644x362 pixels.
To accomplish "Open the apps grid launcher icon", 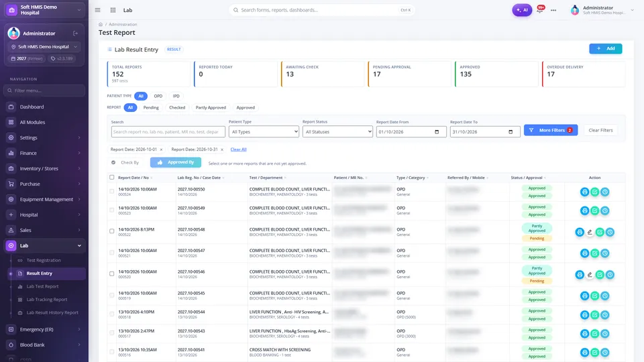I will tap(113, 10).
